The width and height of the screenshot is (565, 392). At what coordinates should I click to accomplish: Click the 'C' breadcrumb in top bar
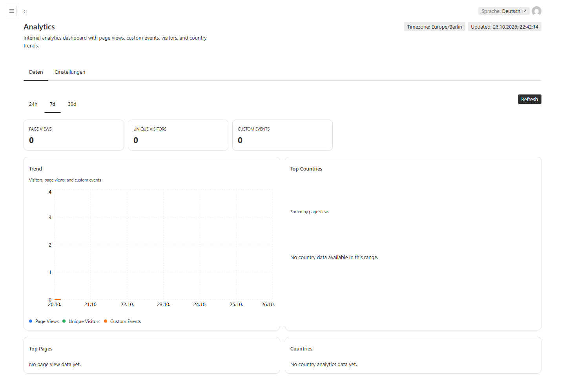click(25, 11)
